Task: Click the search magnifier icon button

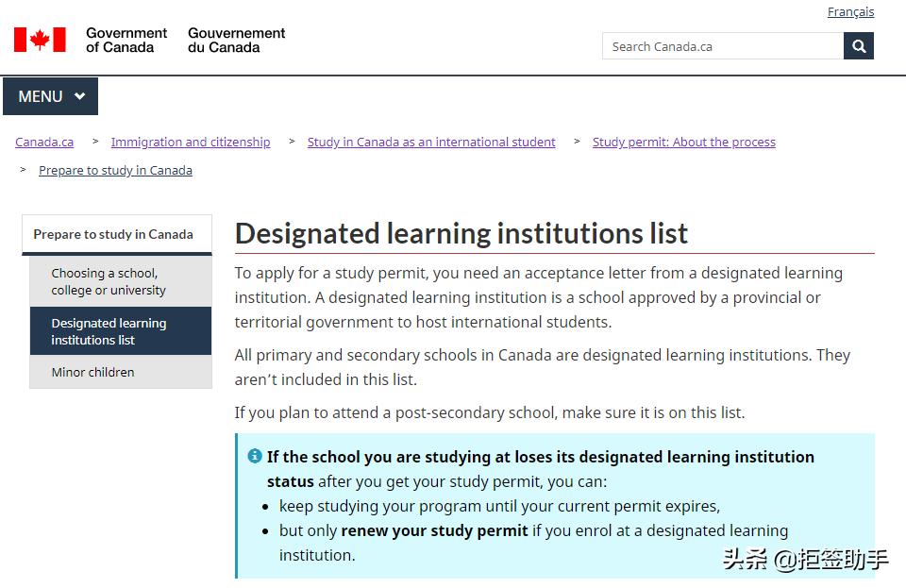Action: [859, 46]
